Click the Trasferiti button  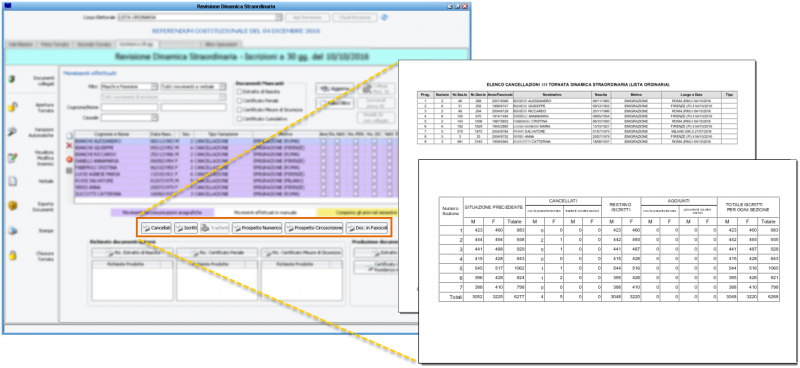[x=214, y=228]
